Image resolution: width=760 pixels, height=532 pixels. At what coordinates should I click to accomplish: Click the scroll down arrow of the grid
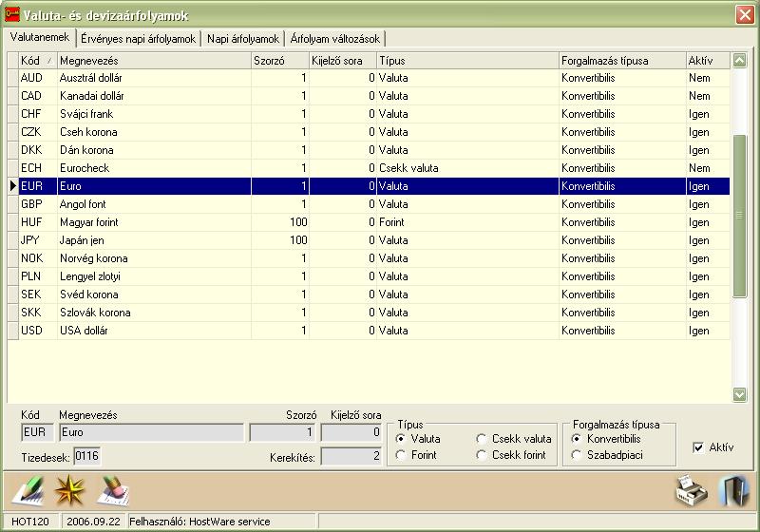739,394
